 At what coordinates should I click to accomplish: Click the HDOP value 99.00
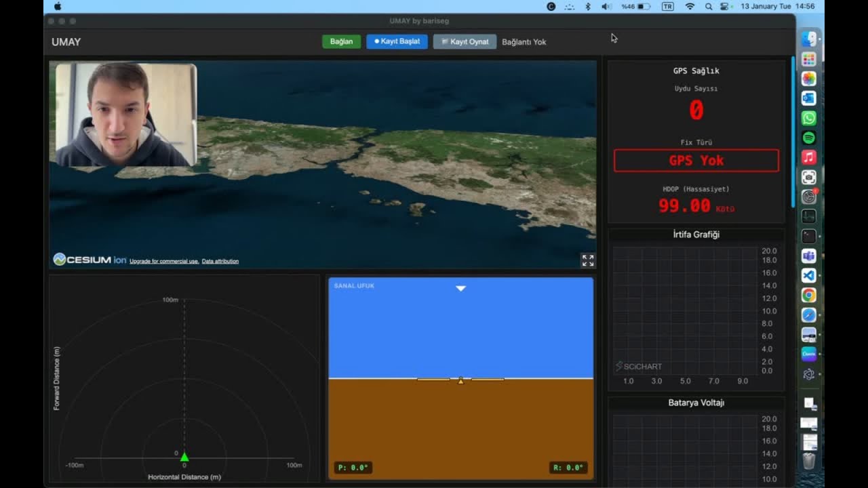pyautogui.click(x=684, y=206)
